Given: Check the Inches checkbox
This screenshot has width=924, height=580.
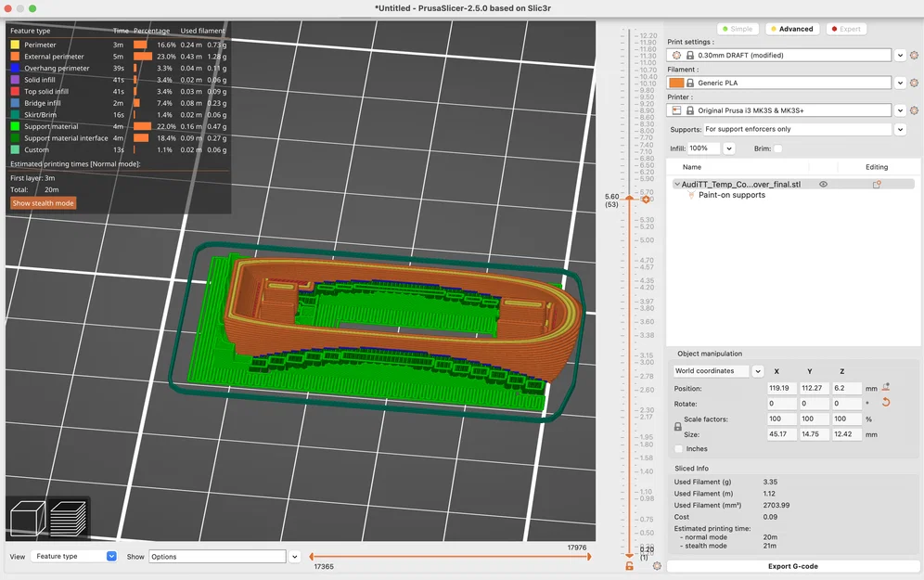Looking at the screenshot, I should [679, 448].
